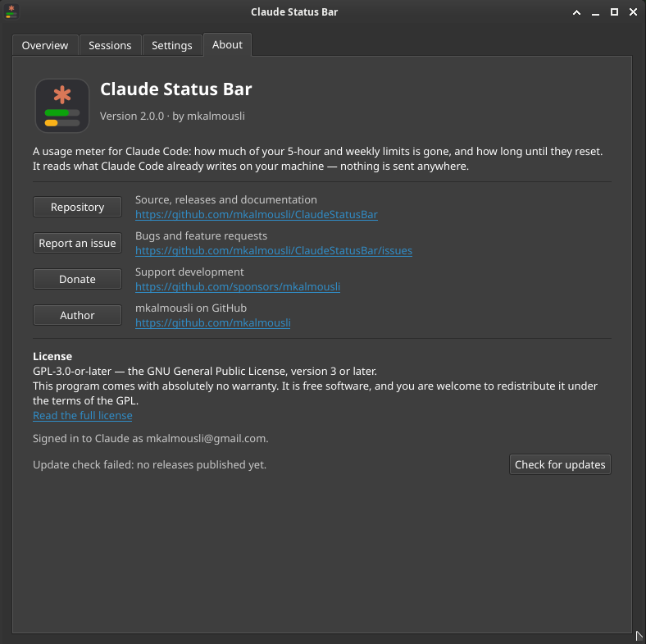Click the Update check failed status message

149,464
